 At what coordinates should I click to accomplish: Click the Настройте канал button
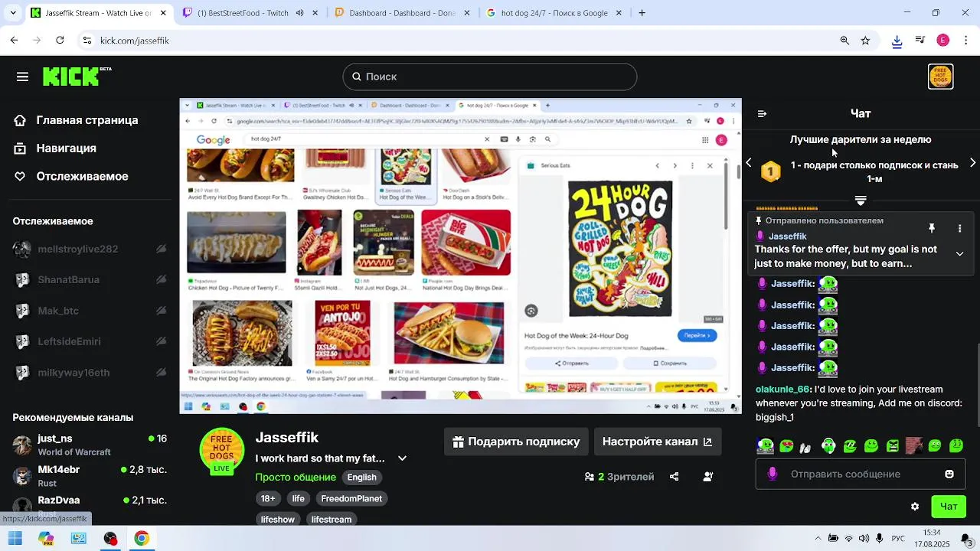coord(657,442)
